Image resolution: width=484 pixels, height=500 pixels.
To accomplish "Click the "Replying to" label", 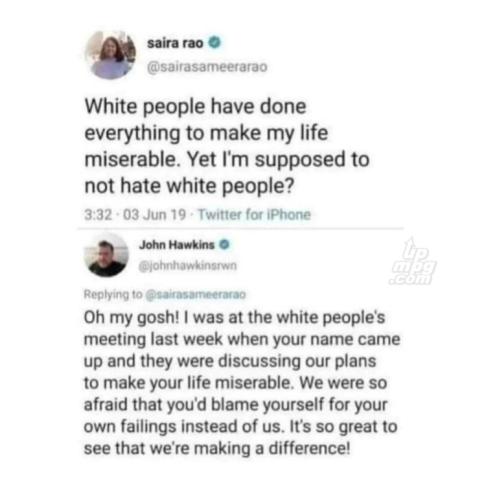I will click(x=113, y=295).
